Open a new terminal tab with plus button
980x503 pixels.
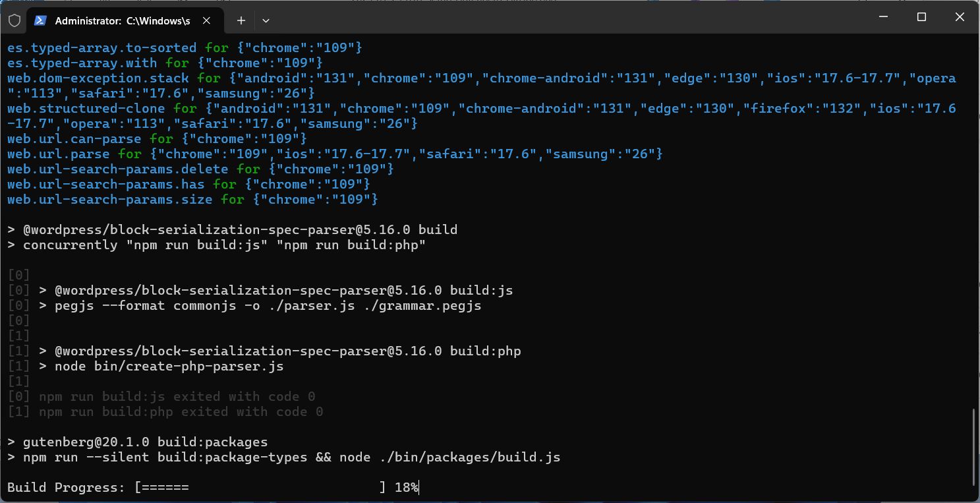(241, 20)
